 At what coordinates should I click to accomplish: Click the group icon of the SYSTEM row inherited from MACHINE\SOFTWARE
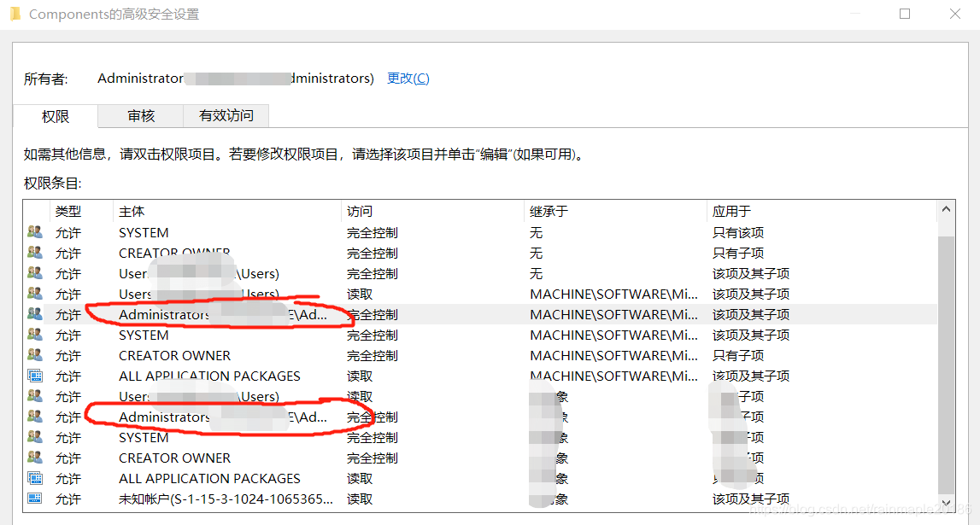(35, 335)
